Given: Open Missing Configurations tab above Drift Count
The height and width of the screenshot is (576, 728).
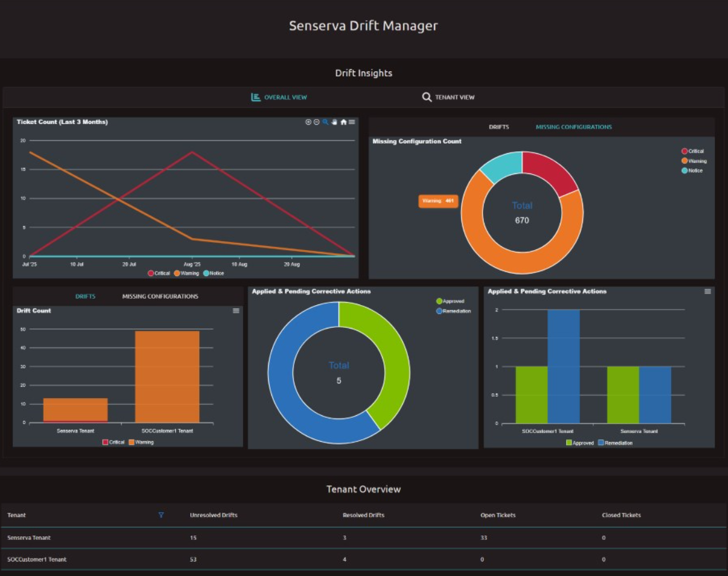Looking at the screenshot, I should [160, 296].
